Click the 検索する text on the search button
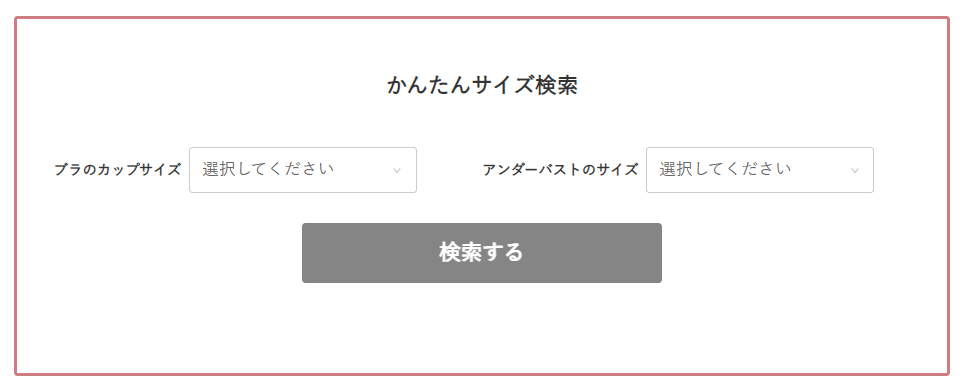969x391 pixels. [481, 253]
